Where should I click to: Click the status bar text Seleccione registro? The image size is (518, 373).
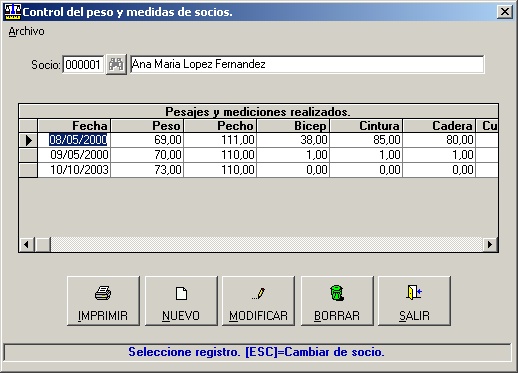(x=184, y=352)
